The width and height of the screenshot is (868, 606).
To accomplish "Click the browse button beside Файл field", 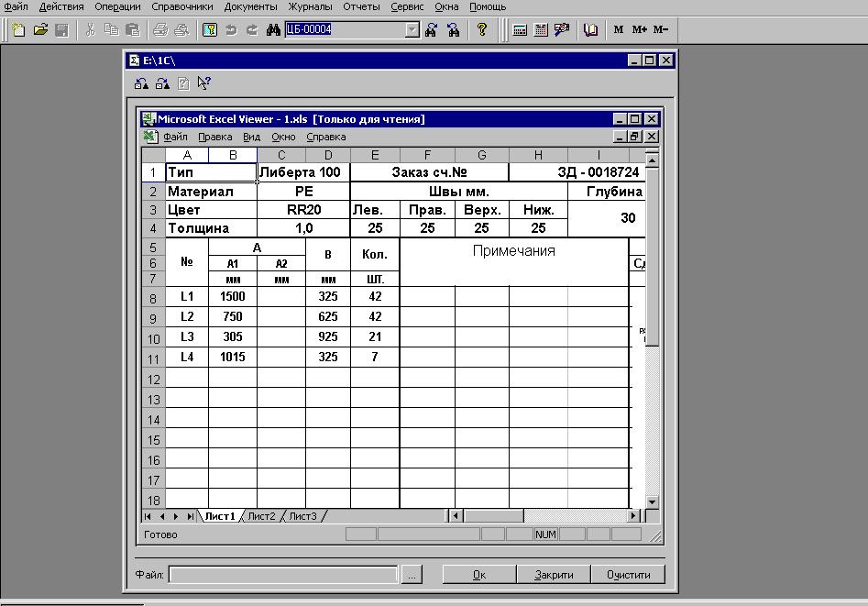I will tap(412, 575).
